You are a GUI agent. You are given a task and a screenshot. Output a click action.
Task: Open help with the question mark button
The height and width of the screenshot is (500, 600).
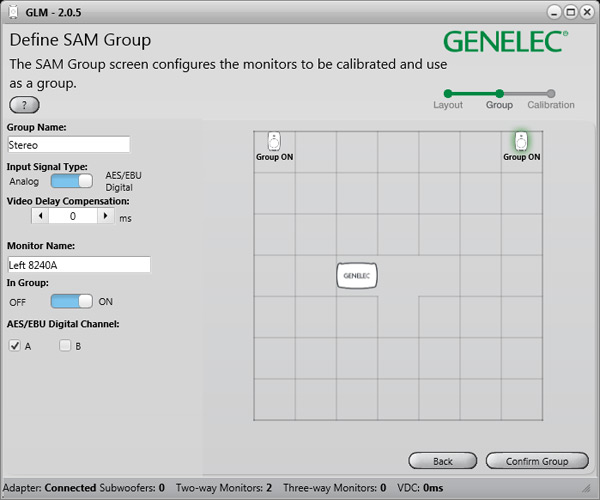coord(24,105)
